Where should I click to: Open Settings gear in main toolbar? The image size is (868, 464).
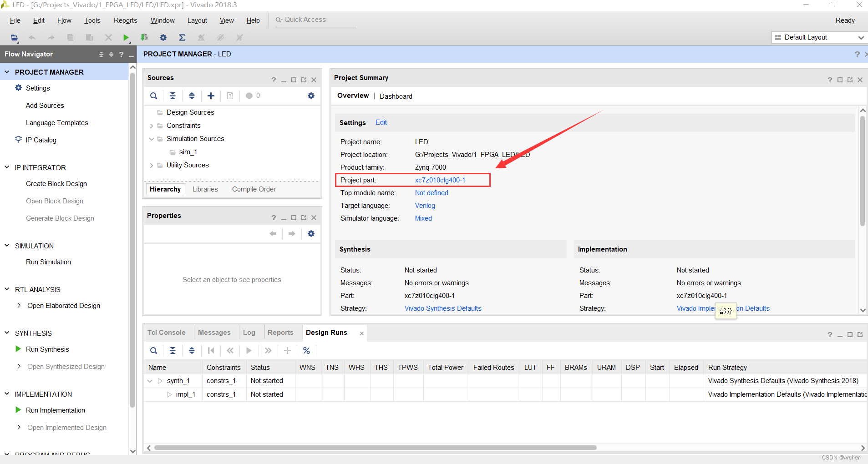[163, 38]
